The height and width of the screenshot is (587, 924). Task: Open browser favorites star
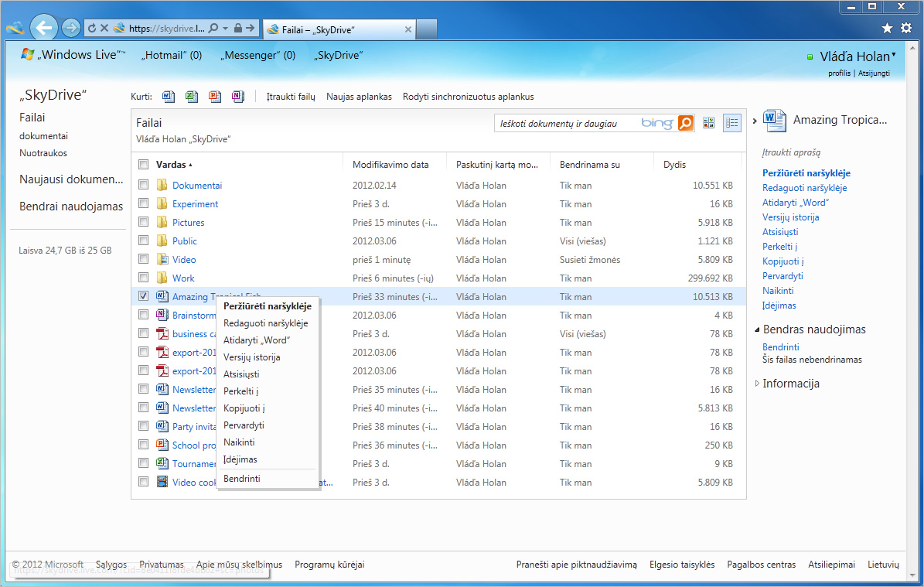tap(887, 28)
